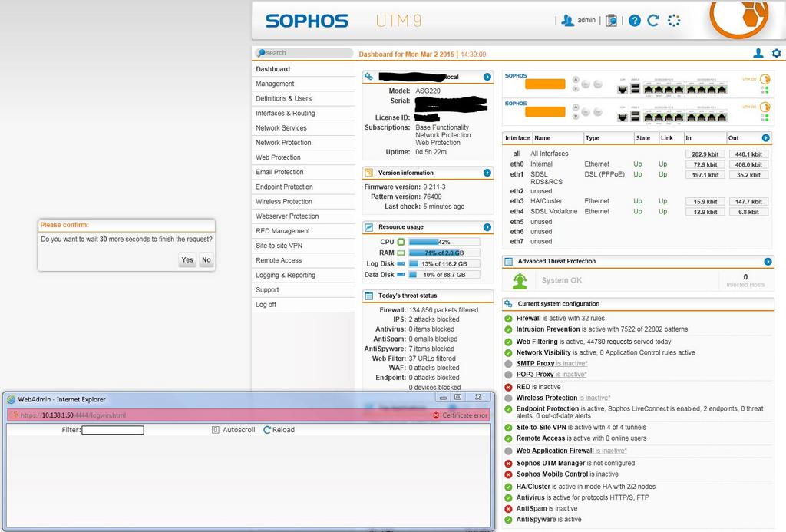The width and height of the screenshot is (786, 532).
Task: Click the Reload icon in log window
Action: click(267, 430)
